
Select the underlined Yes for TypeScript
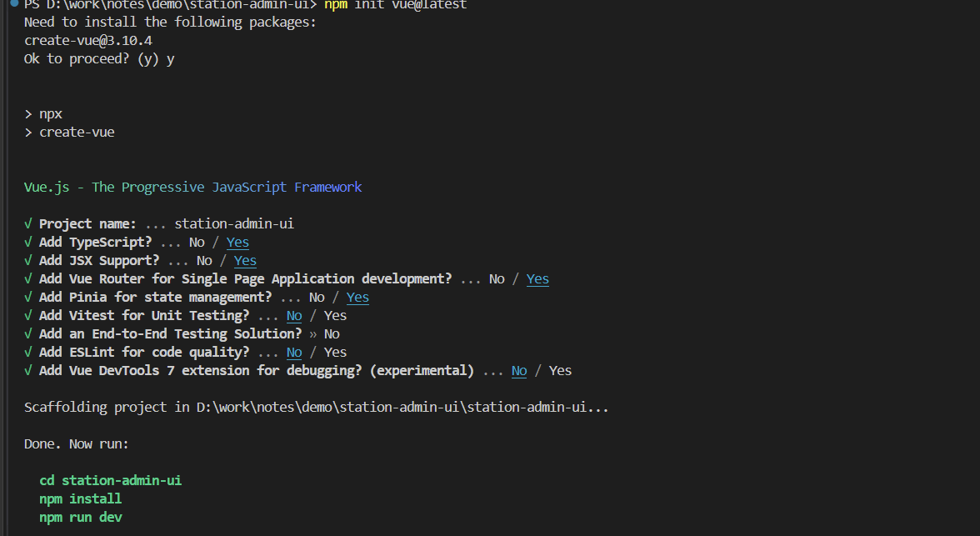coord(237,242)
